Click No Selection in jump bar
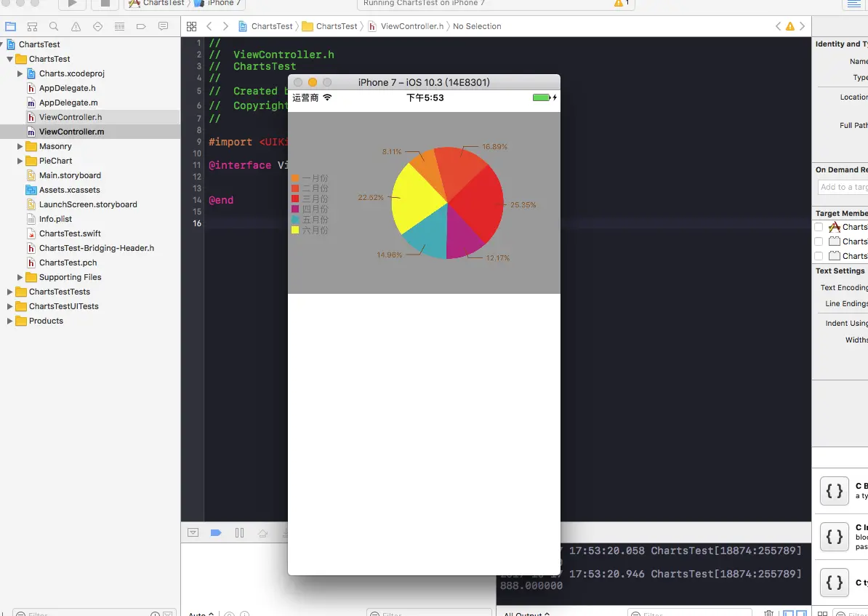The image size is (868, 616). point(477,26)
